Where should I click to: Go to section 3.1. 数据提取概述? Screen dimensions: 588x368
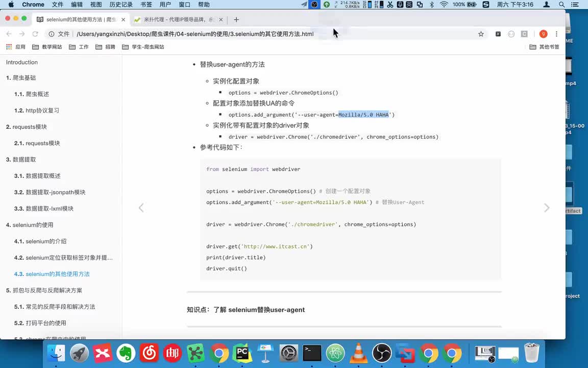click(37, 176)
